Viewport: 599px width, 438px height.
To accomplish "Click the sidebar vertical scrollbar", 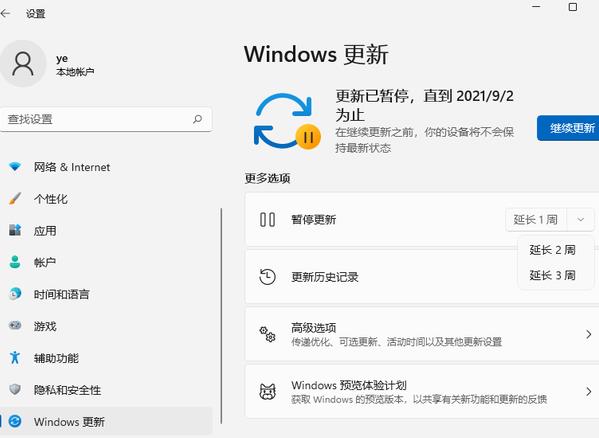I will coord(221,316).
